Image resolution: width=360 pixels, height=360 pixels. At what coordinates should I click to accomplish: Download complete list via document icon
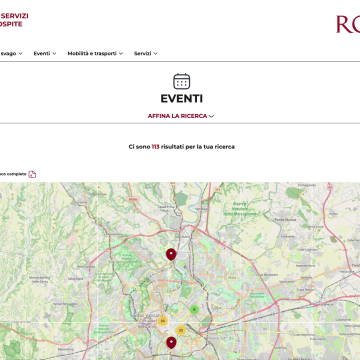click(x=32, y=174)
